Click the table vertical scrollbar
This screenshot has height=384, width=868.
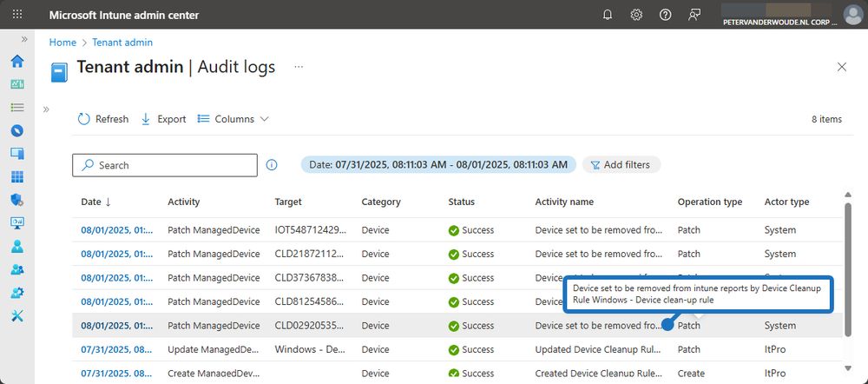[x=847, y=269]
